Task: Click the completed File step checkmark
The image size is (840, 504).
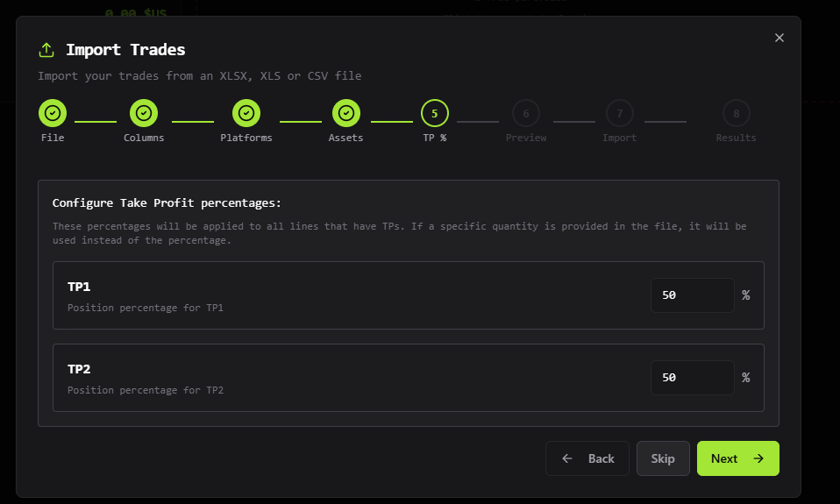Action: [x=53, y=113]
